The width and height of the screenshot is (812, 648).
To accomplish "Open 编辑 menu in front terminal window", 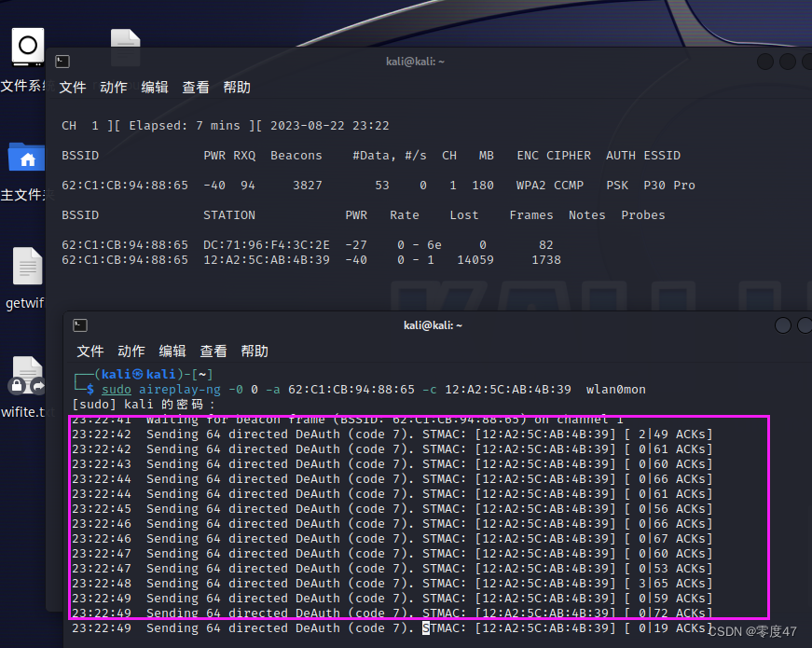I will tap(172, 352).
